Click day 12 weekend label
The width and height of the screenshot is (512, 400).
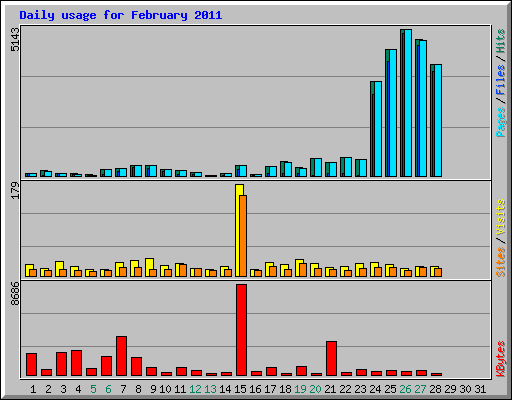pyautogui.click(x=195, y=389)
